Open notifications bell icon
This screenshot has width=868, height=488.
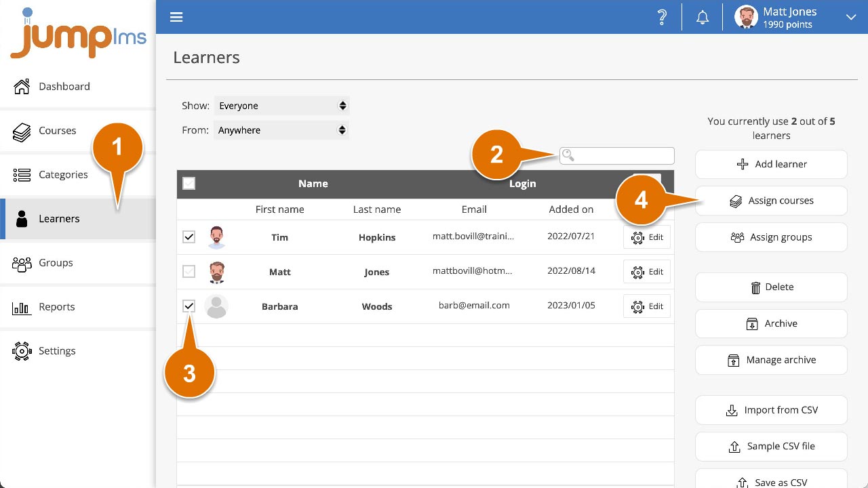[x=703, y=18]
